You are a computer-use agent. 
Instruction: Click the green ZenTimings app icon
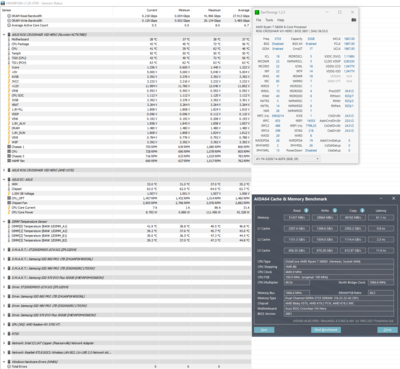coord(257,12)
